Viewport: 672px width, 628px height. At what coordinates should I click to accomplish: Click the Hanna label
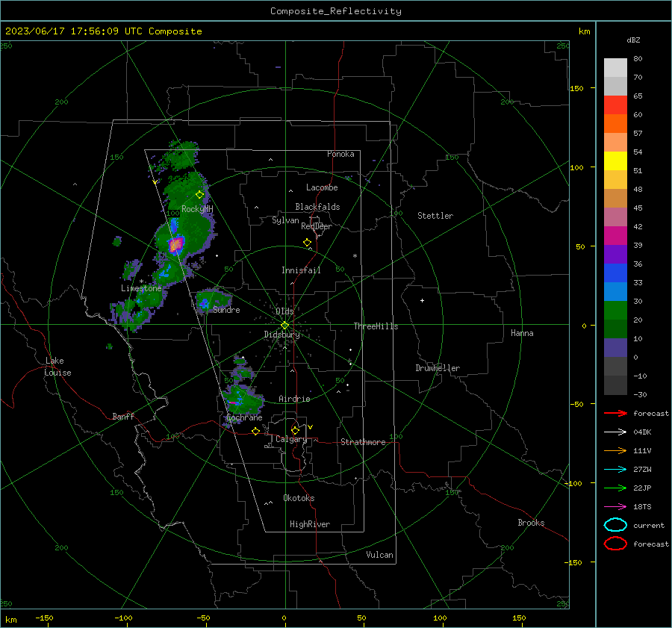coord(522,333)
